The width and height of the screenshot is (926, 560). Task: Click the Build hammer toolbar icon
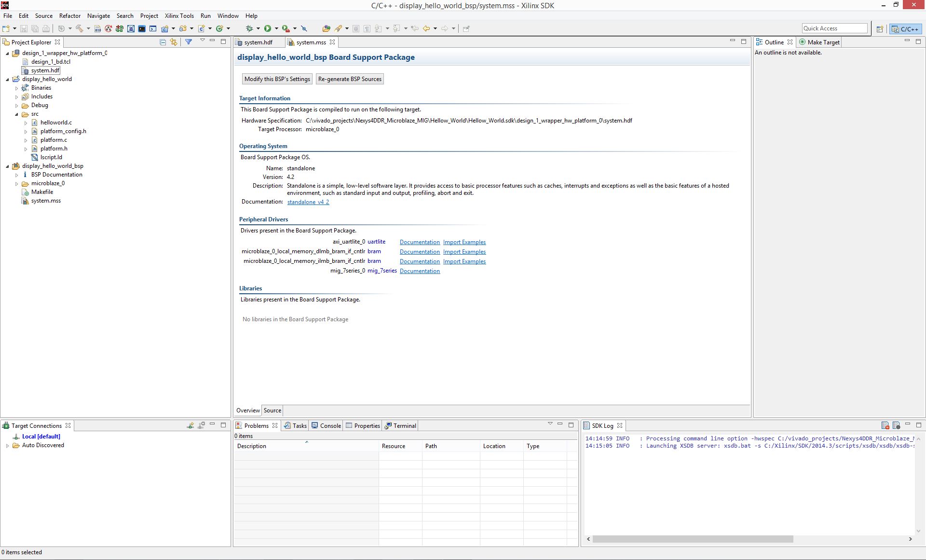coord(80,28)
